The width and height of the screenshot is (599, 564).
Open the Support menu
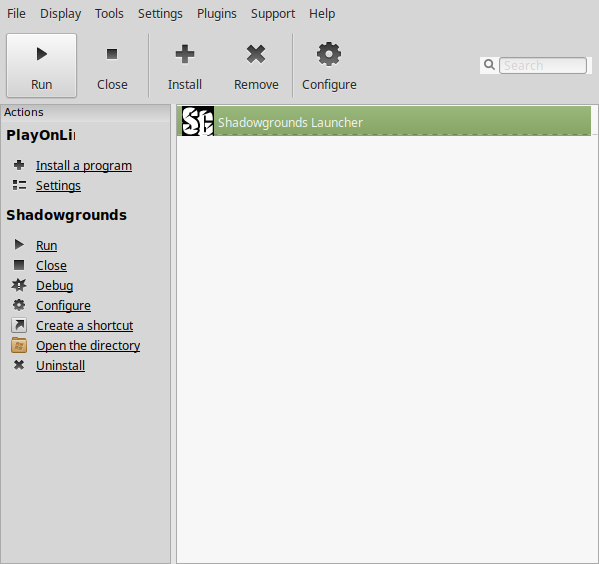click(273, 13)
